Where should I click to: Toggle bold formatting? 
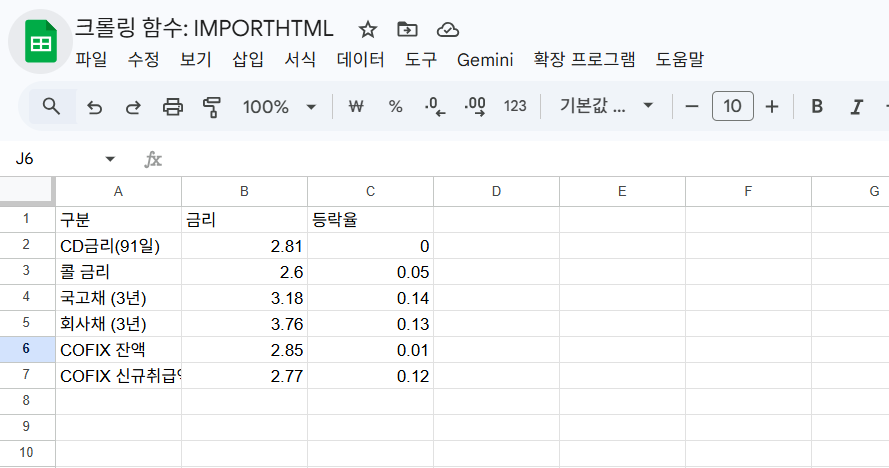(x=817, y=107)
